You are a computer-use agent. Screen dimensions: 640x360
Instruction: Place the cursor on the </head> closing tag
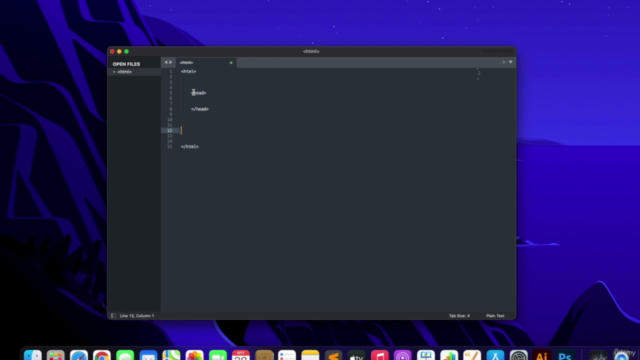[200, 109]
